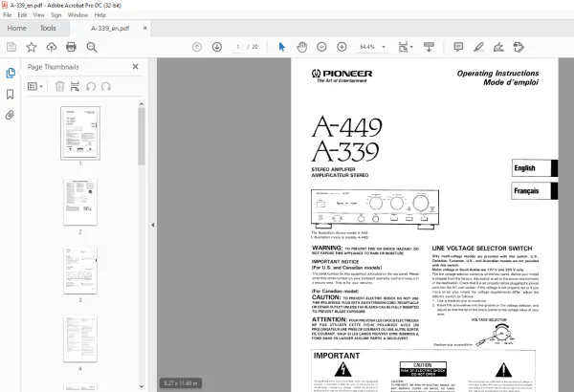The width and height of the screenshot is (574, 392).
Task: Select page 2 thumbnail
Action: coord(80,202)
